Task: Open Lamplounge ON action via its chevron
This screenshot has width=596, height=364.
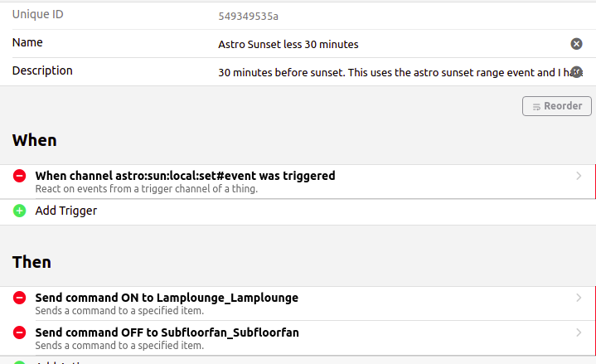Action: tap(579, 298)
